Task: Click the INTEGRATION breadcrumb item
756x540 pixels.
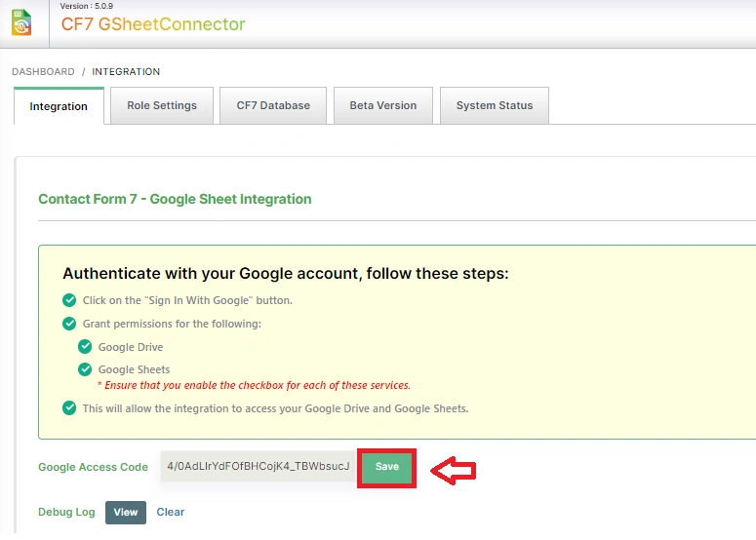Action: point(126,72)
